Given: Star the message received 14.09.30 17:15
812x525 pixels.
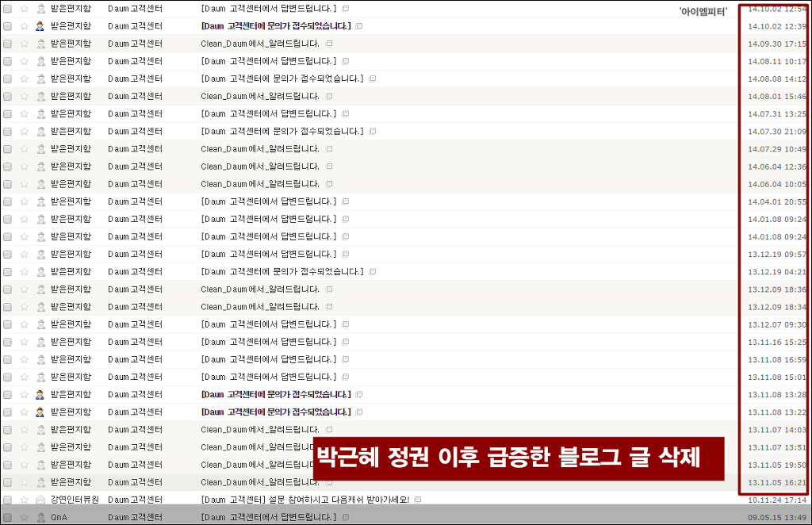Looking at the screenshot, I should click(24, 44).
